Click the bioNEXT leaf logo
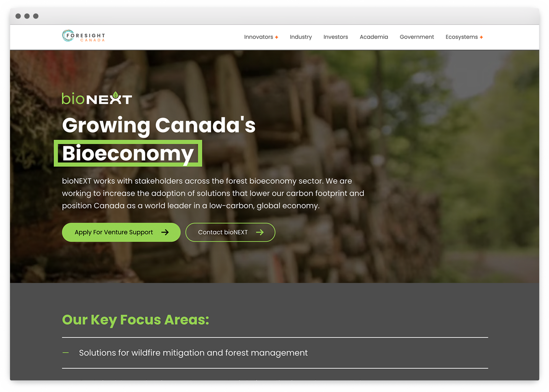549x392 pixels. pyautogui.click(x=97, y=98)
